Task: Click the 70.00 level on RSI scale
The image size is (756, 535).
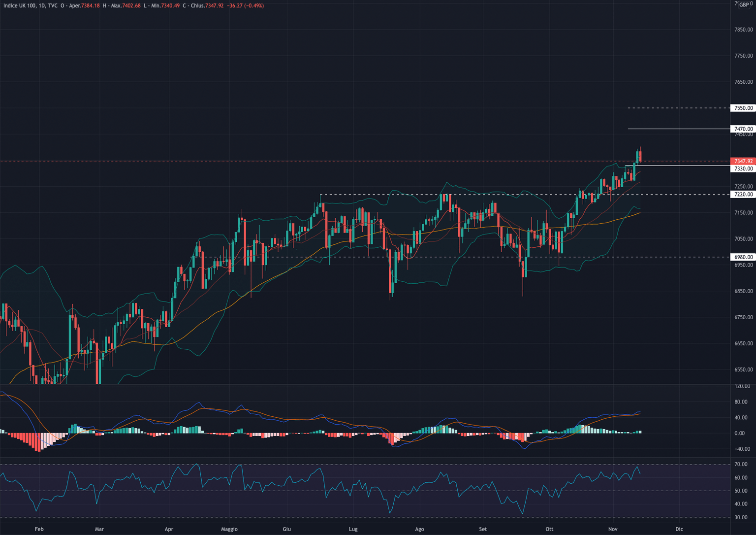Action: point(740,465)
